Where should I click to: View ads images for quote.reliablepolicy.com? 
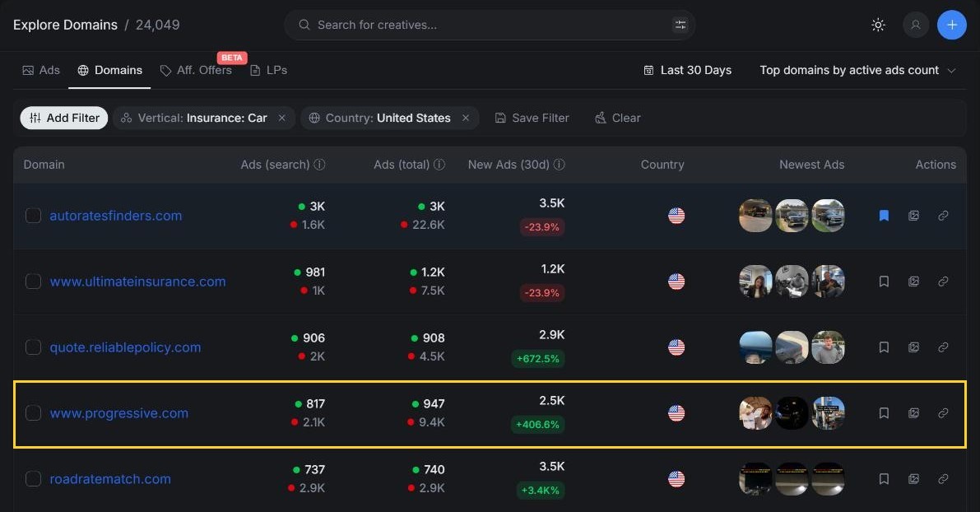click(x=913, y=347)
